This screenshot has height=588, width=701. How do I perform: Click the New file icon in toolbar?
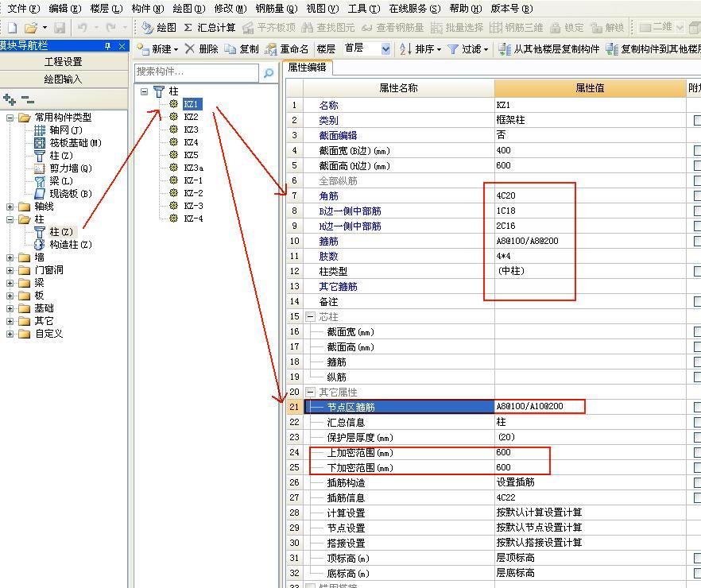pos(12,28)
